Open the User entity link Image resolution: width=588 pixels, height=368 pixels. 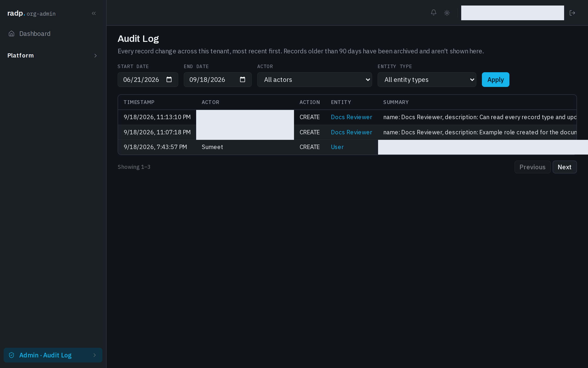pos(337,147)
